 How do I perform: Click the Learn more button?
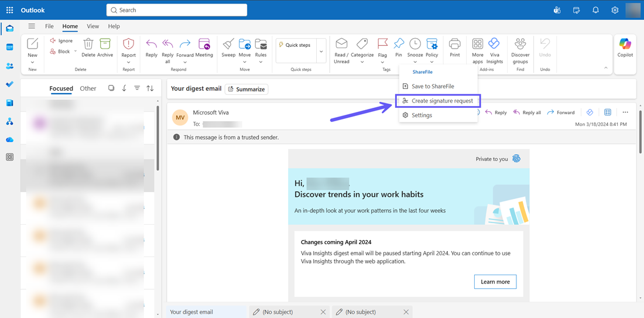point(495,282)
